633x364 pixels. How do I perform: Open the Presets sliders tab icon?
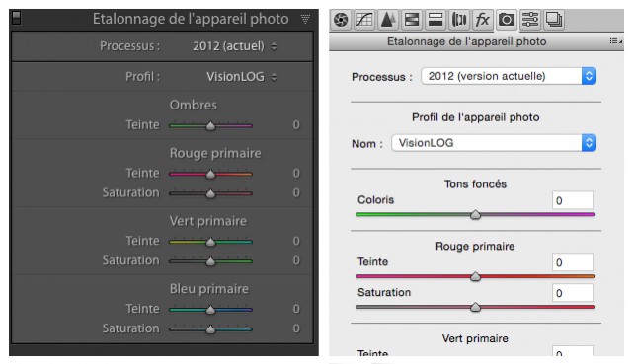(530, 20)
